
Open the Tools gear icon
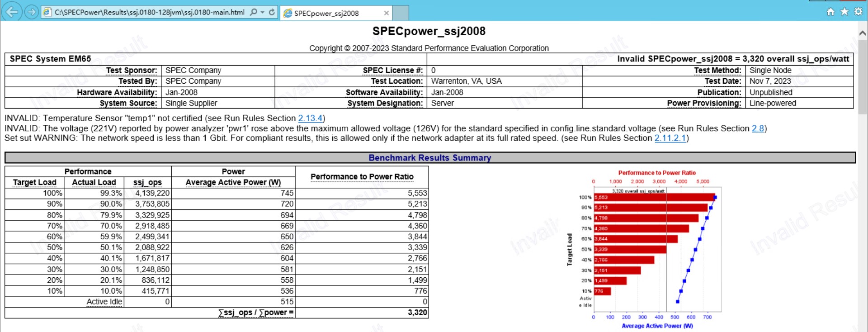coord(858,12)
